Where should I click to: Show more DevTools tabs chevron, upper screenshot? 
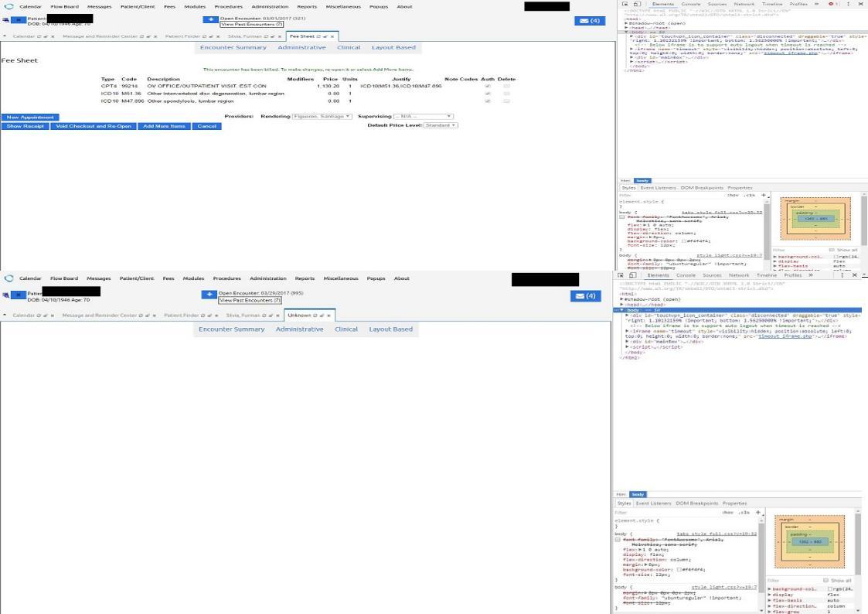[816, 4]
